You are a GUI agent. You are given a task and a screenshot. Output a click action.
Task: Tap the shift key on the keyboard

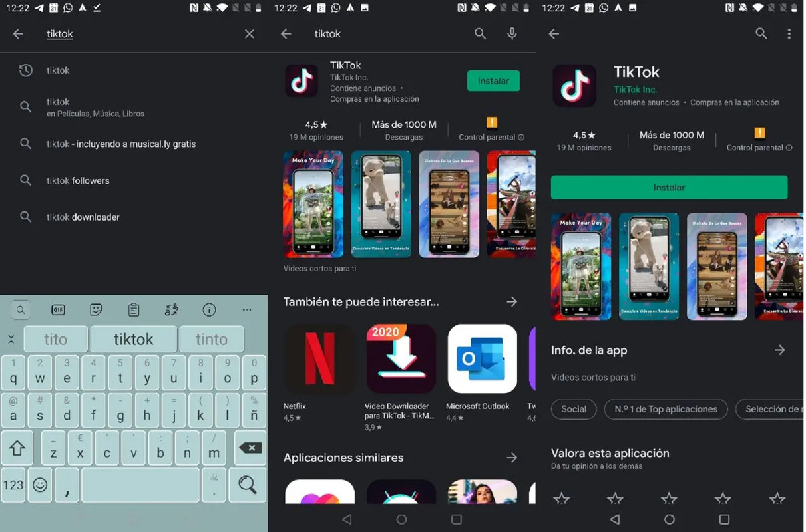16,449
